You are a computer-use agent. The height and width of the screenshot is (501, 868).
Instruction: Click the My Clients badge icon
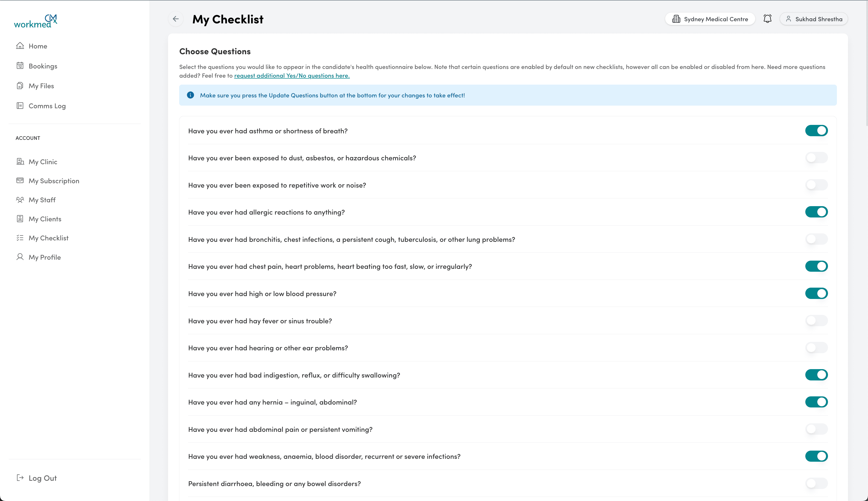(20, 218)
